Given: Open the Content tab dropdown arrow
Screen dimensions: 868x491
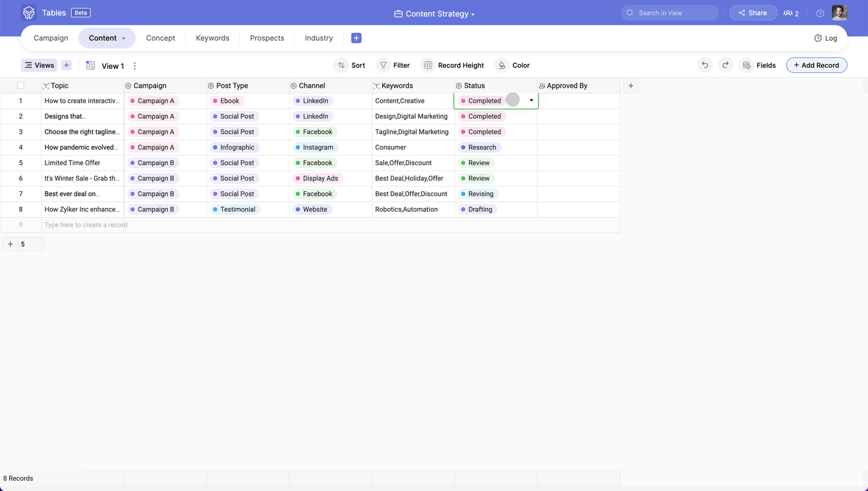Looking at the screenshot, I should pos(124,39).
